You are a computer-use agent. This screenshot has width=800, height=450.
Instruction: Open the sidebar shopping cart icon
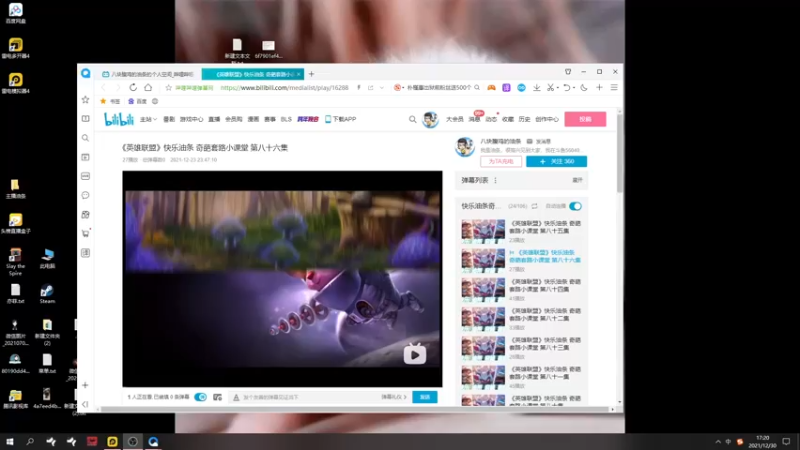click(x=85, y=234)
